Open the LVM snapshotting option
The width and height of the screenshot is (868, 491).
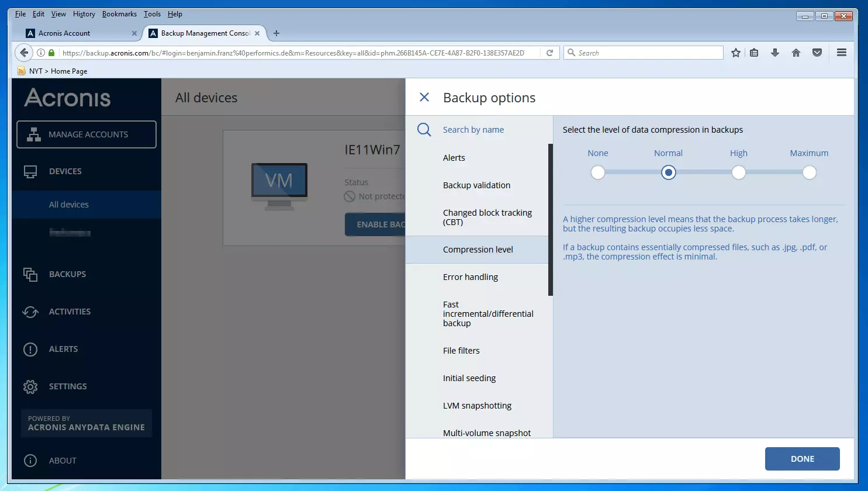tap(477, 406)
